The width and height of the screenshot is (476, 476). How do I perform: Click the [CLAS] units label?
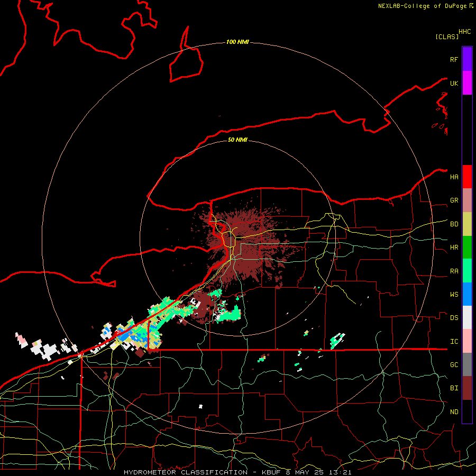point(447,36)
